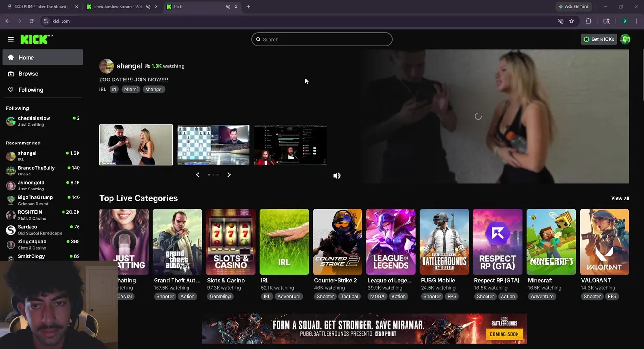Open the Kick user profile avatar

626,39
